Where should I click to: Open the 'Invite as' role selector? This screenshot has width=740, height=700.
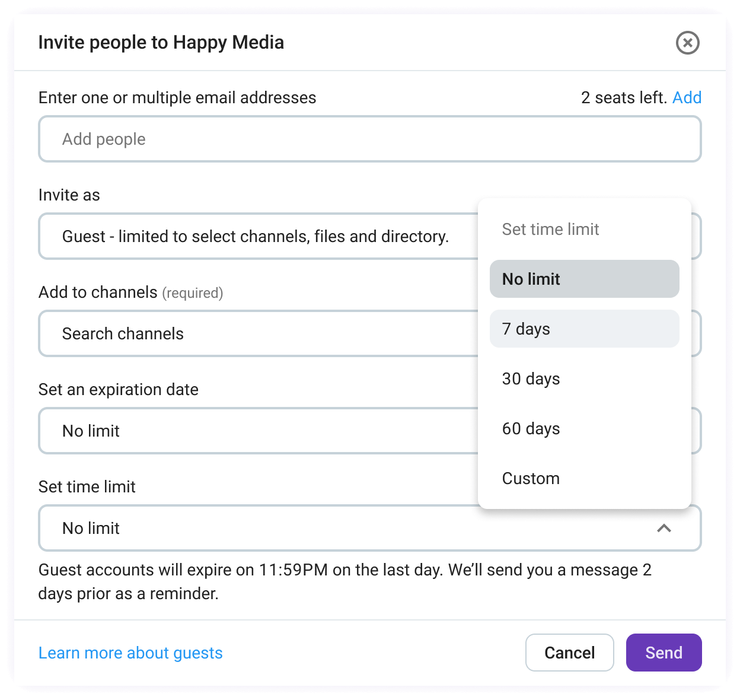(255, 236)
